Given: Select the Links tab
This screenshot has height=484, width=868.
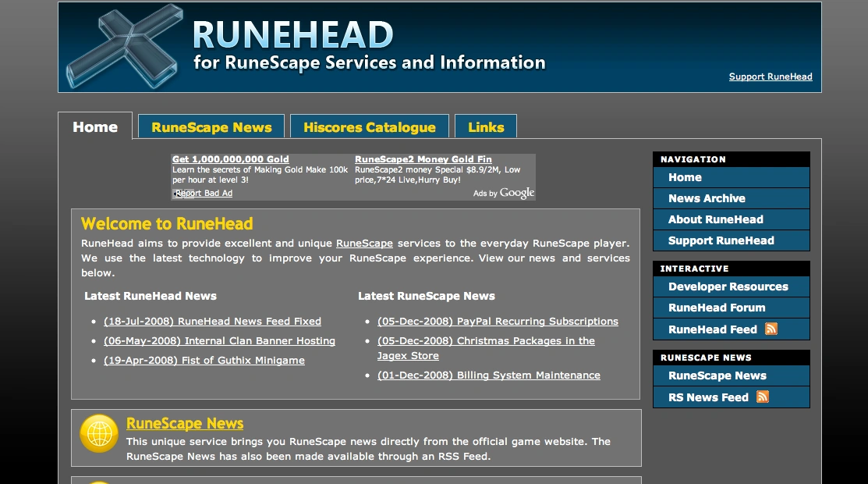Looking at the screenshot, I should pyautogui.click(x=486, y=127).
